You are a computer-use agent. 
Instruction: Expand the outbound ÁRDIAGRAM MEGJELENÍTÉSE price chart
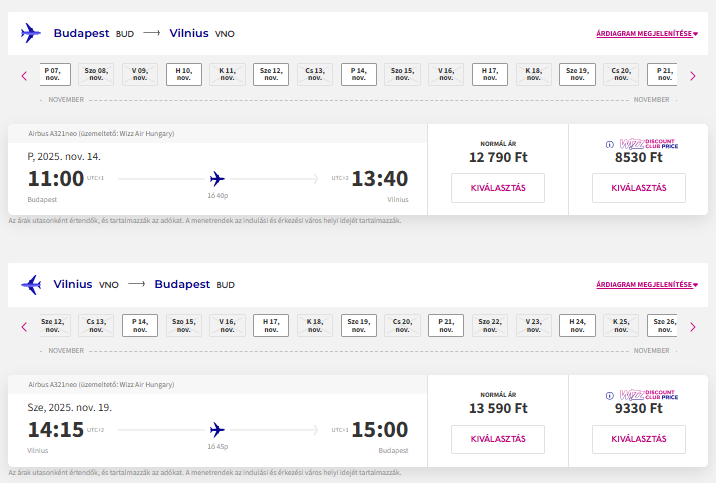[x=647, y=33]
